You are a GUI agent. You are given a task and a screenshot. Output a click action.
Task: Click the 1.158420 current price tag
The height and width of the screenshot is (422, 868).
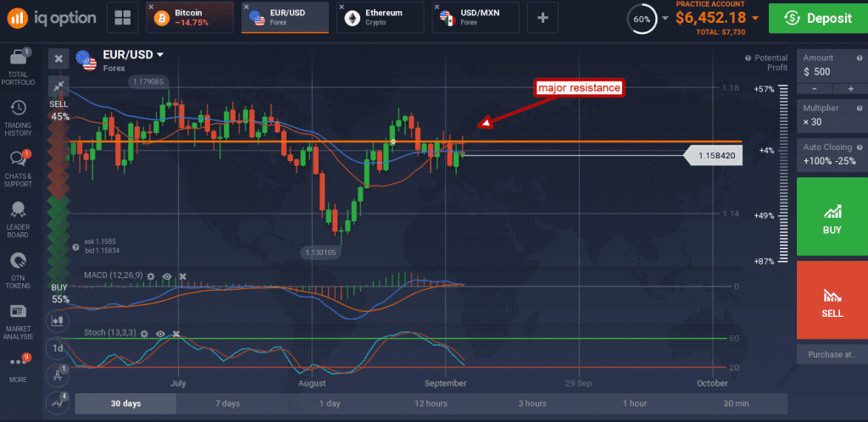713,156
